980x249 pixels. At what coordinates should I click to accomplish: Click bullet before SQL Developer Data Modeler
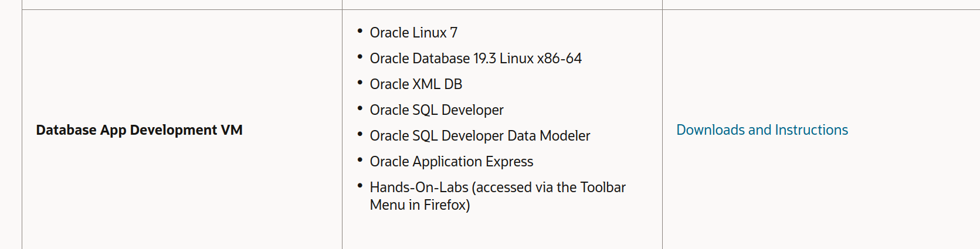[360, 134]
